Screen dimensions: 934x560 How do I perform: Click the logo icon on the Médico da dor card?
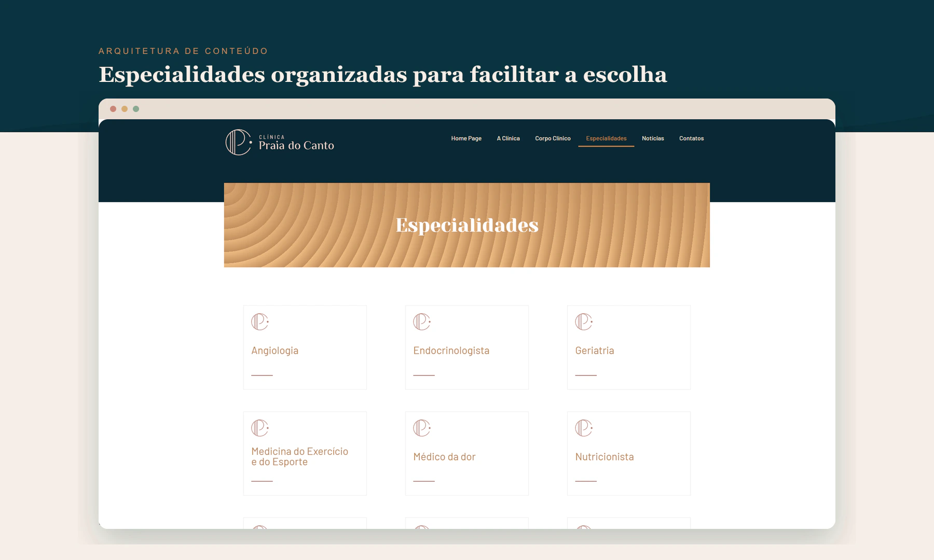[422, 428]
